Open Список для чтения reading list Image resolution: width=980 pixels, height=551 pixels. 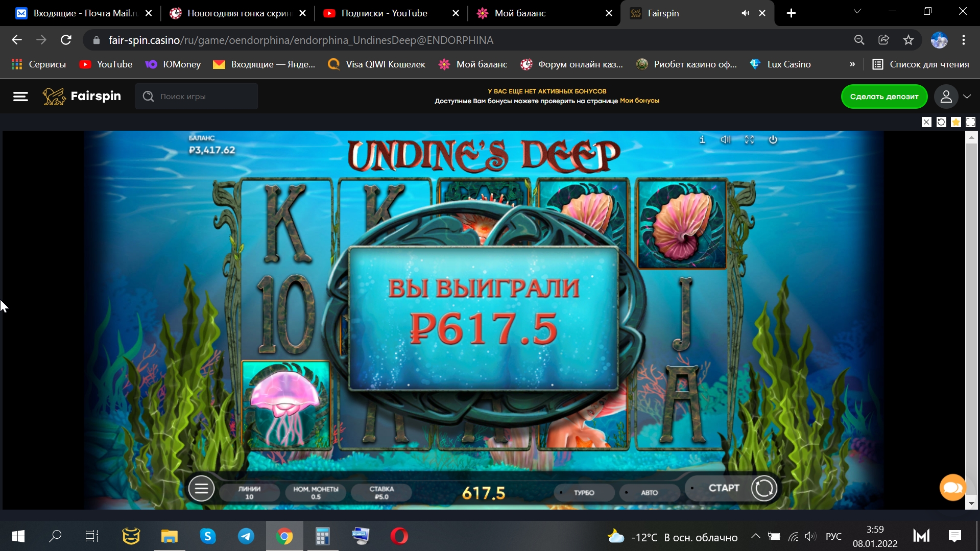coord(921,64)
